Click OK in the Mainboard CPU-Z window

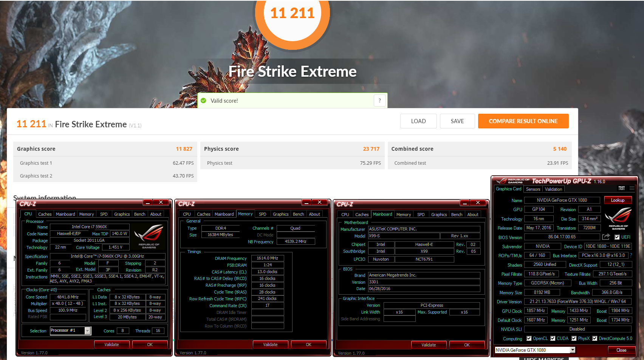467,345
